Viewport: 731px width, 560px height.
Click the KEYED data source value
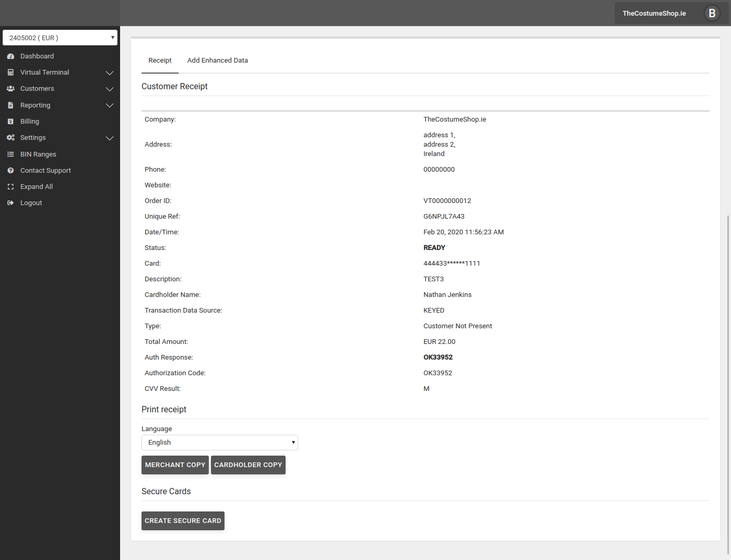pyautogui.click(x=434, y=311)
